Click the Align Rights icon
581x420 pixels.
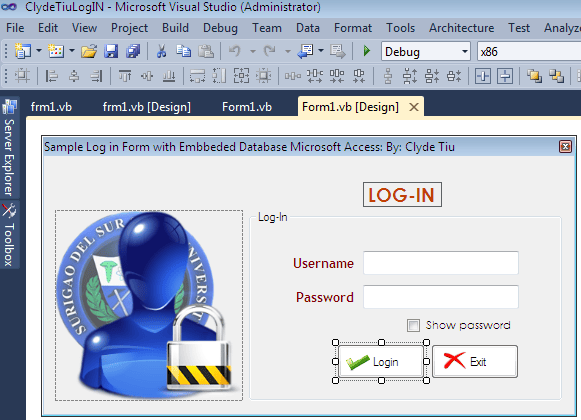[x=96, y=76]
